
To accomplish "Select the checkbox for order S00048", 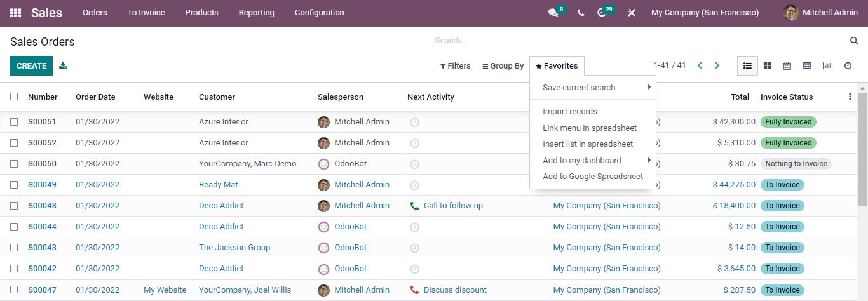I will [x=14, y=206].
